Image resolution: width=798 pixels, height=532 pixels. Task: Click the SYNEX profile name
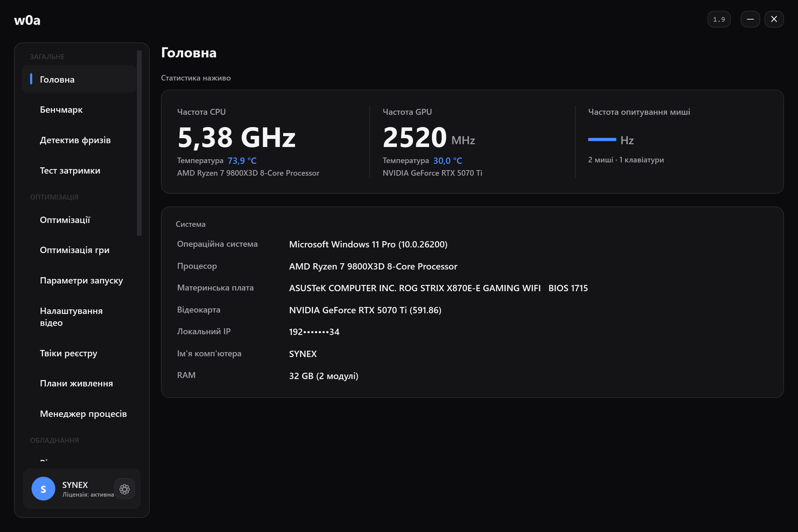(x=75, y=485)
